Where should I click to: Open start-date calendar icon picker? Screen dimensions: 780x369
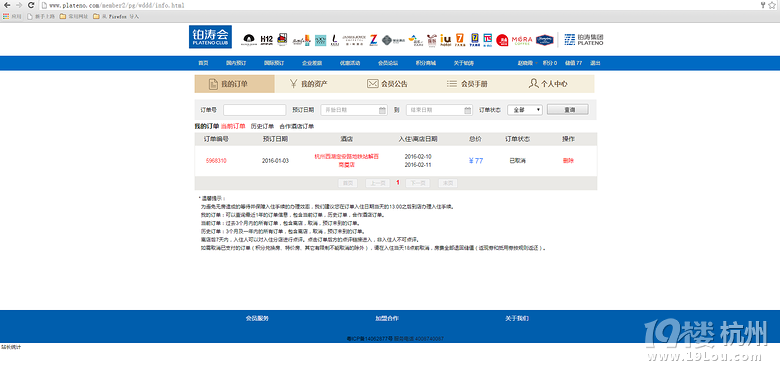(x=382, y=110)
